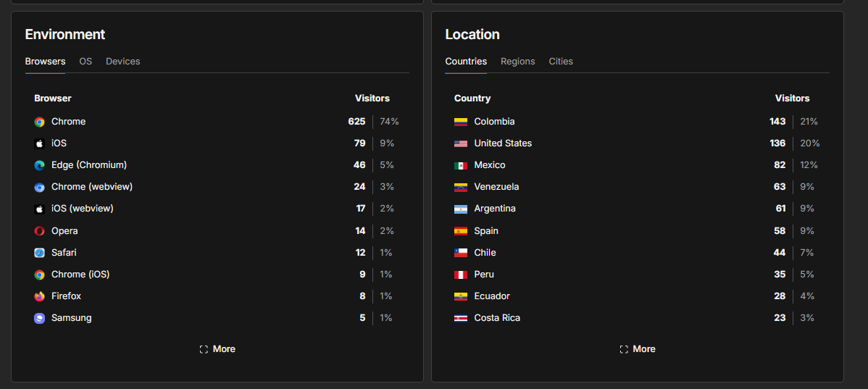Click the Spain flag icon
The width and height of the screenshot is (868, 389).
coord(461,231)
